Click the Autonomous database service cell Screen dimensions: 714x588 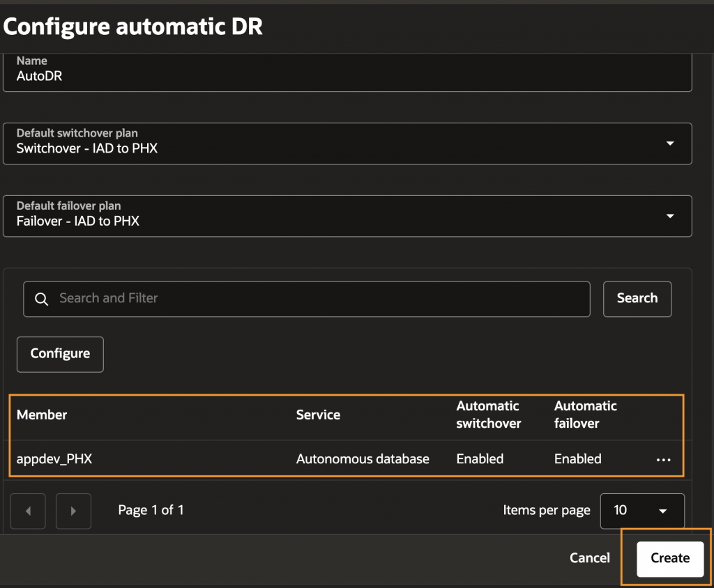pos(363,459)
